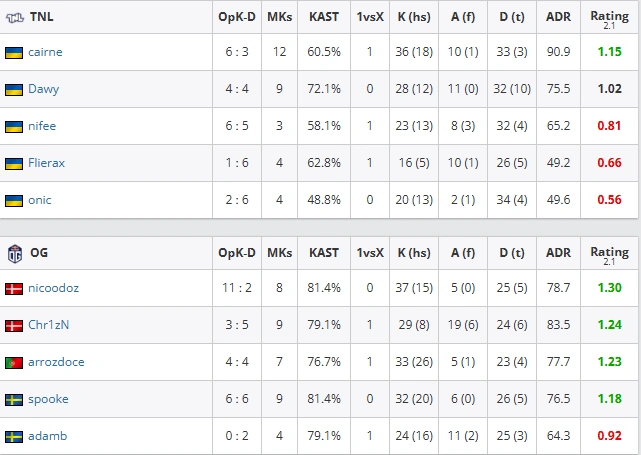Click the Denmark flag next to Chr1zN

click(14, 326)
